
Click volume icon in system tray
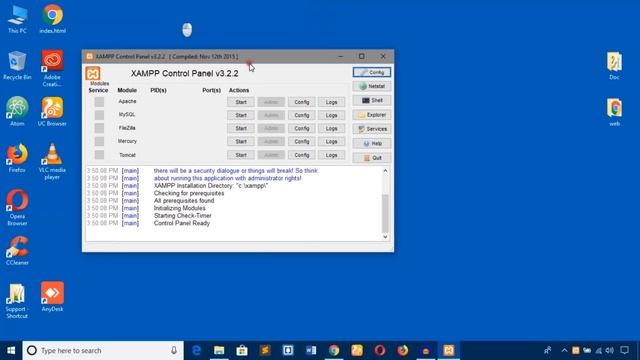click(610, 351)
